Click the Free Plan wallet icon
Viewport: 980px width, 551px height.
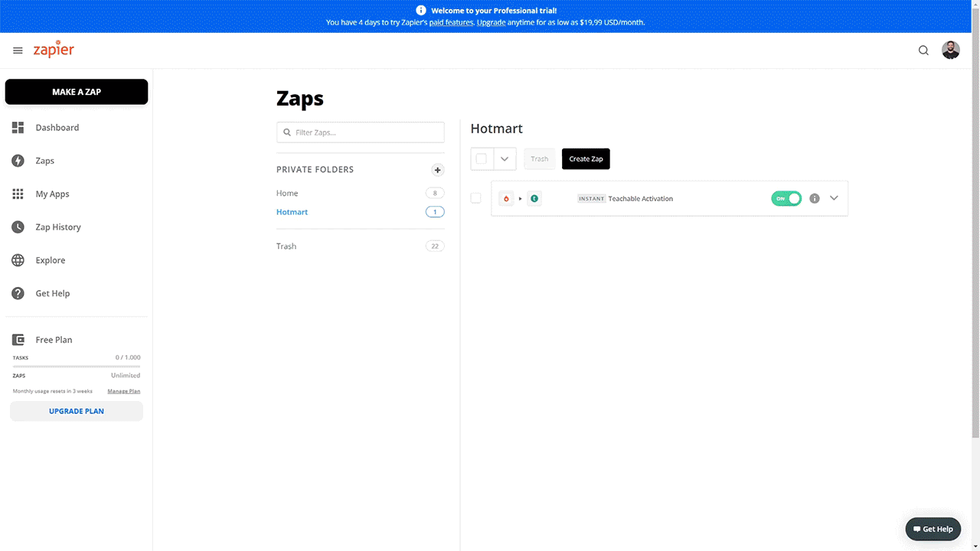[x=18, y=340]
